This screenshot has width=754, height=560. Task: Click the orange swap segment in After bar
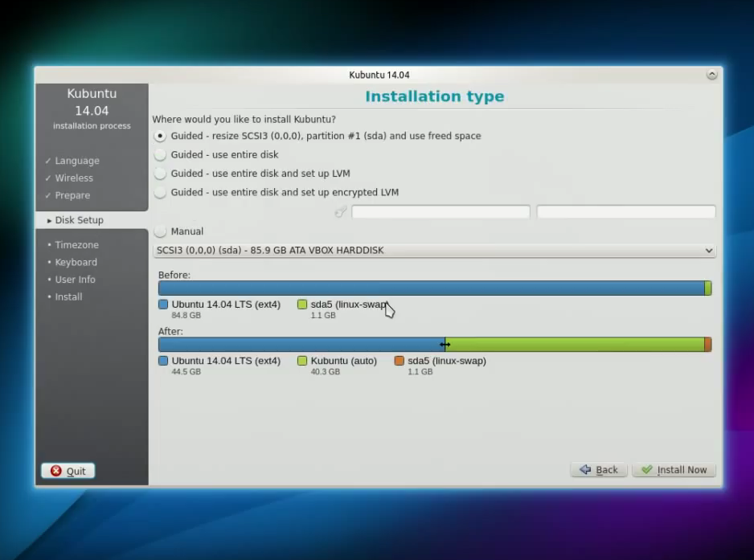(x=708, y=344)
